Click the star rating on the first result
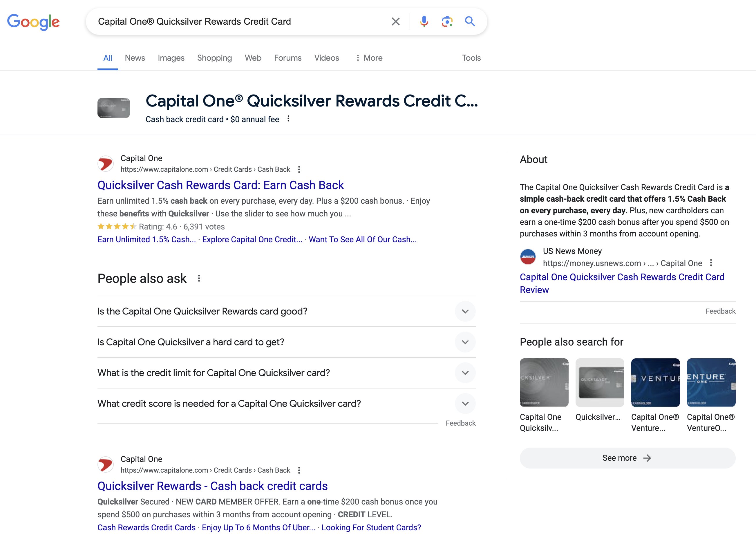 pos(116,226)
